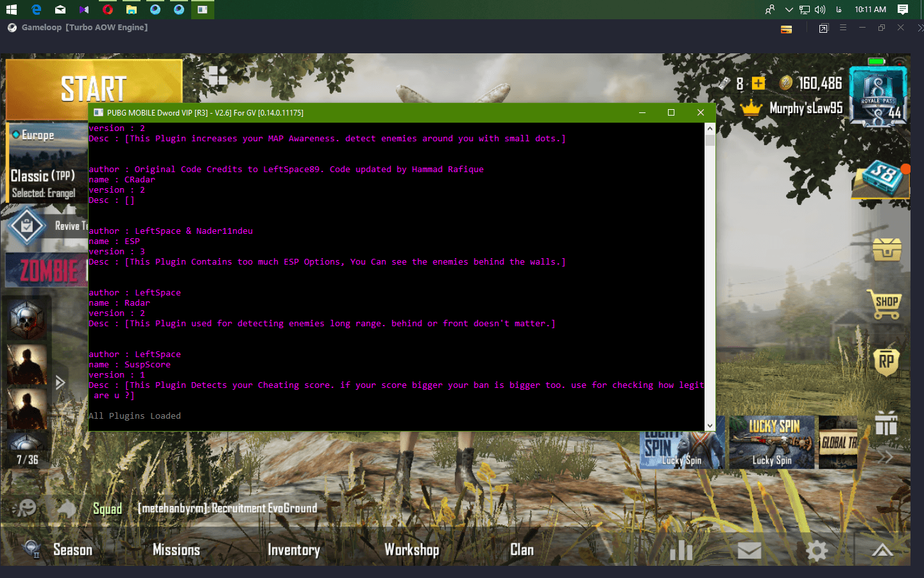Open the GLOBAL banner thumbnail
The height and width of the screenshot is (578, 924).
point(838,442)
